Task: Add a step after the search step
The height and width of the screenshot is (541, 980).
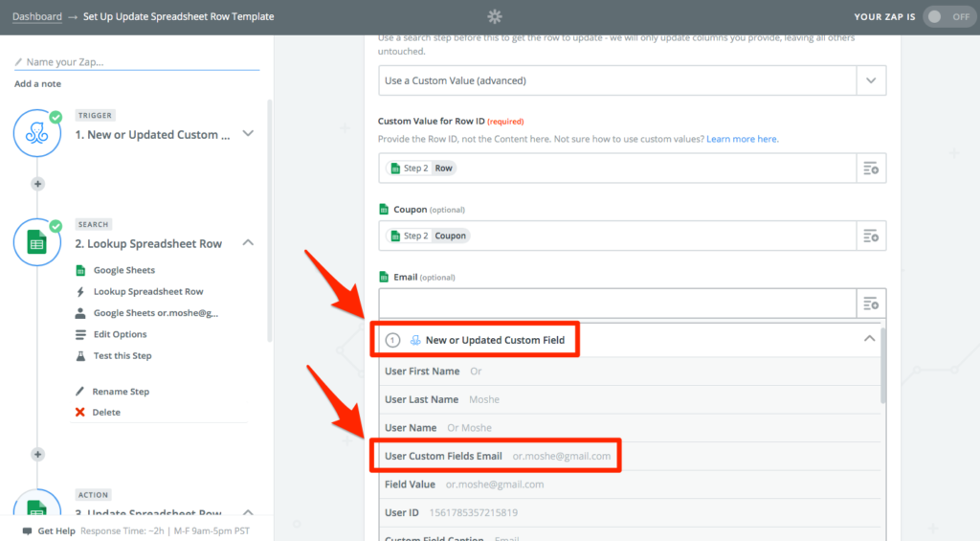Action: pos(37,455)
